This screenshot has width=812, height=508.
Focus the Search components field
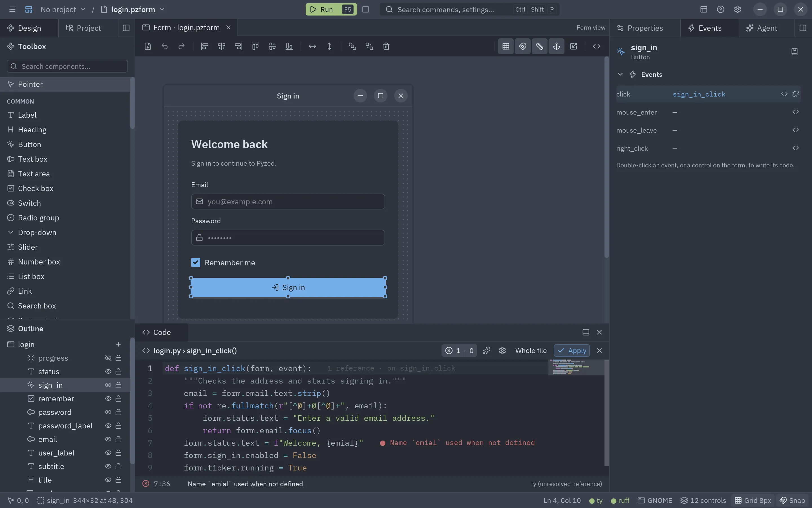tap(67, 66)
